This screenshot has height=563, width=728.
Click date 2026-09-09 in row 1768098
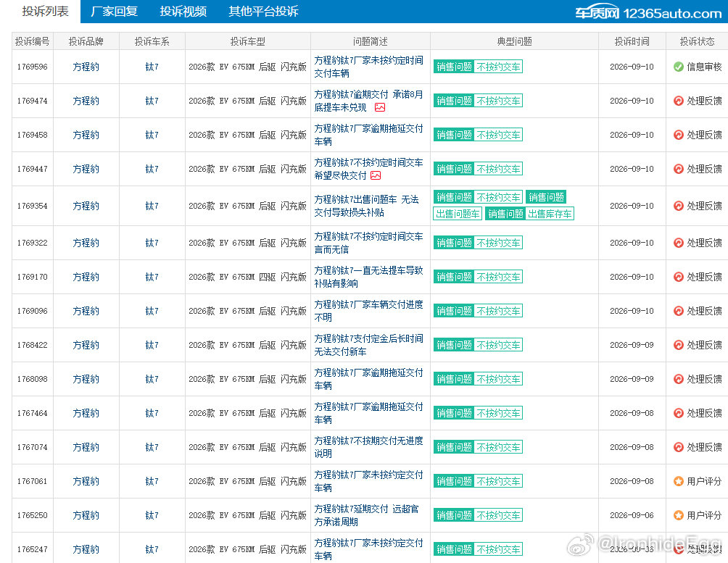tap(632, 379)
